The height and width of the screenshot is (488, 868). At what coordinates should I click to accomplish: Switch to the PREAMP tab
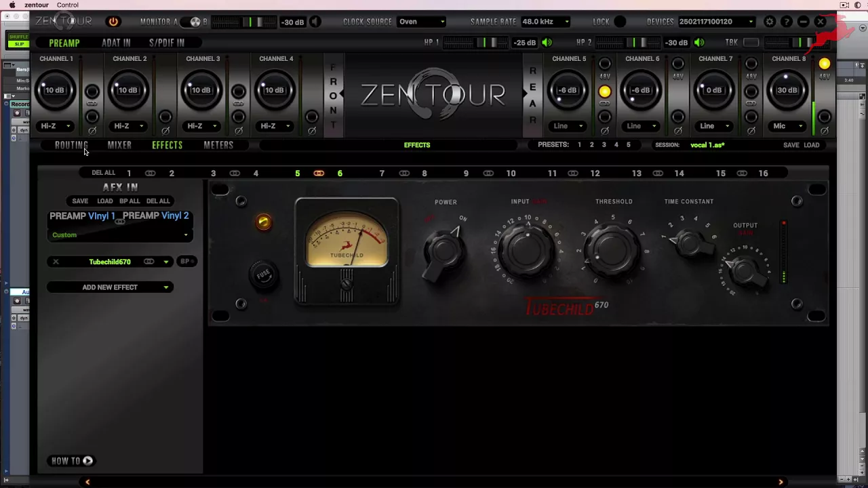[64, 43]
